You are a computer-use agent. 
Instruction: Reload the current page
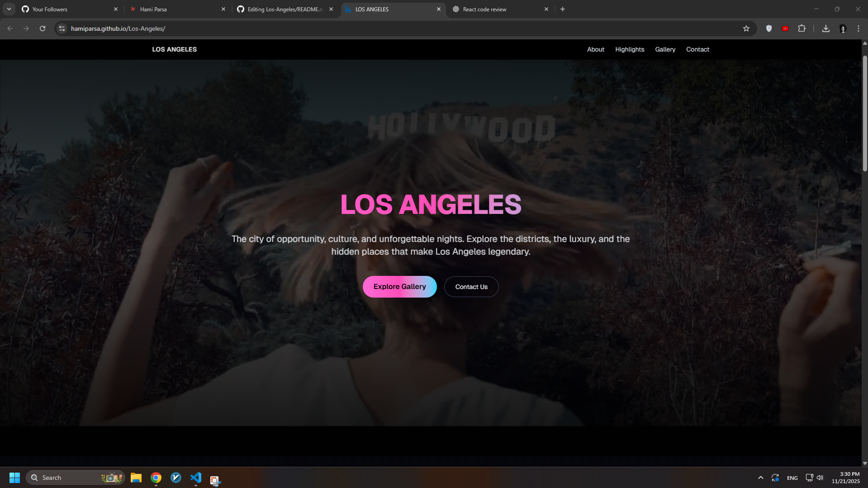[43, 28]
